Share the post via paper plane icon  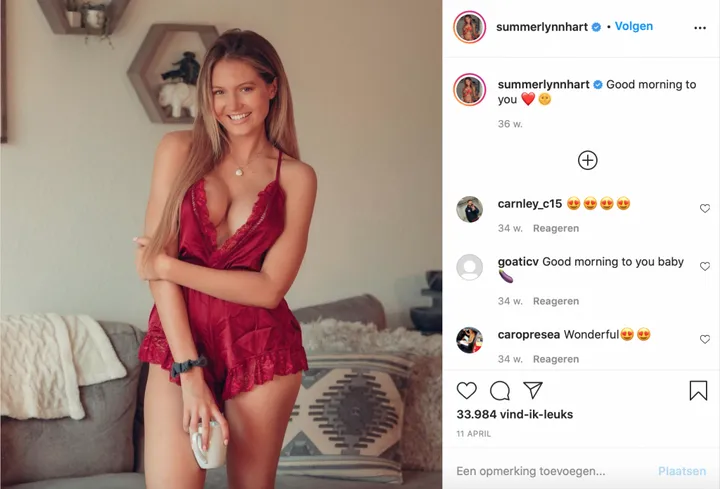[x=533, y=390]
